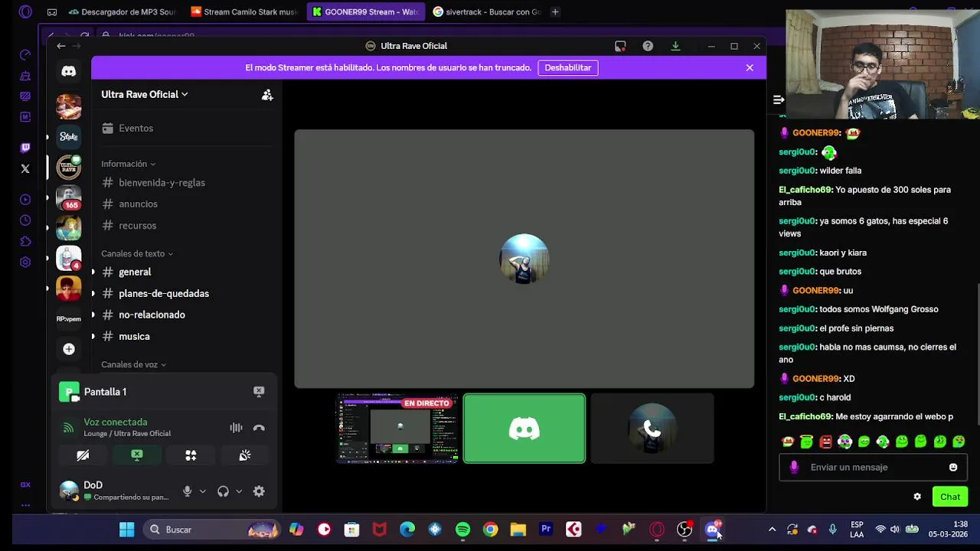Invite people to Ultra Rave Oficial
This screenshot has width=980, height=551.
(x=267, y=95)
